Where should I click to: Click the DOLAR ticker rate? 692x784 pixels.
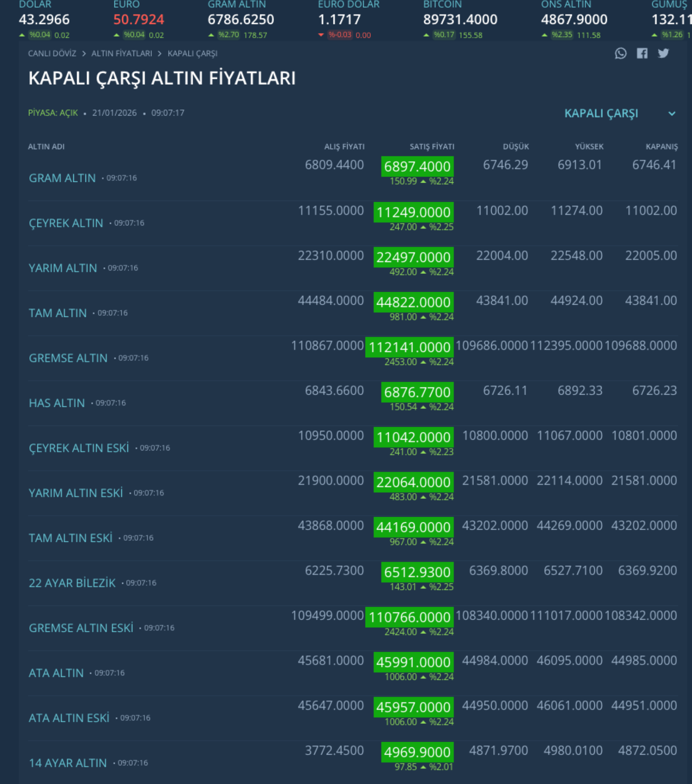[44, 19]
